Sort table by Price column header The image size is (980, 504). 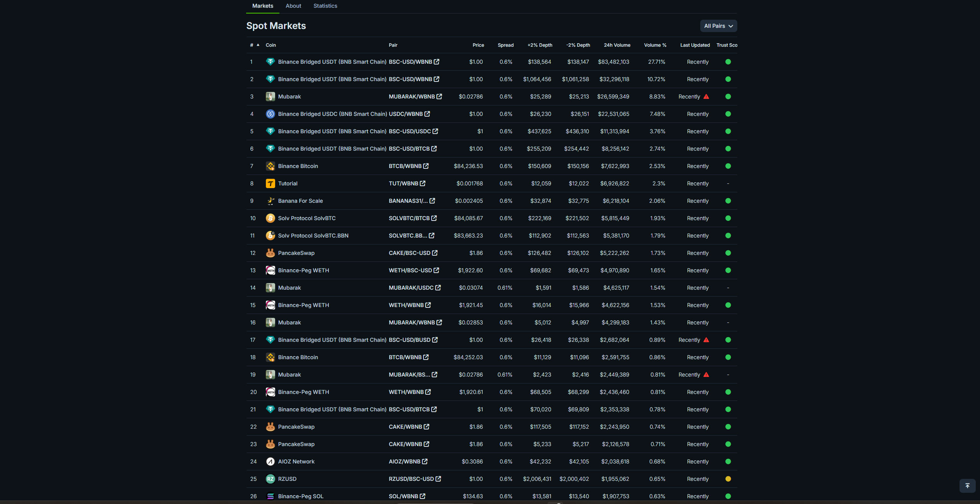click(x=478, y=45)
